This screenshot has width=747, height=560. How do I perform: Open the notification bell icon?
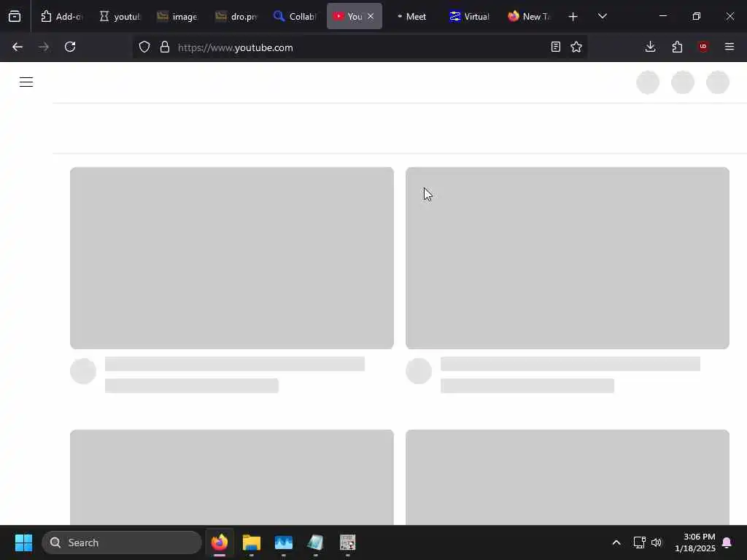pos(727,542)
